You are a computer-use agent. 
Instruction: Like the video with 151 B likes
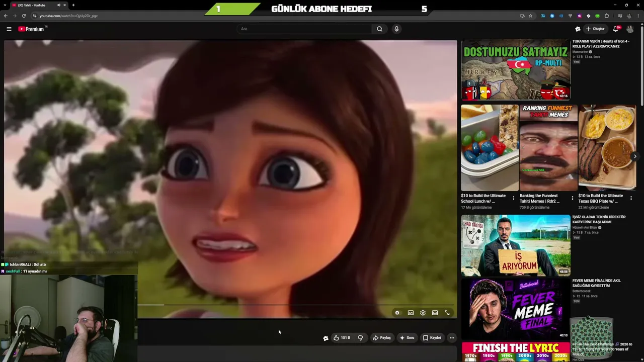click(x=342, y=338)
